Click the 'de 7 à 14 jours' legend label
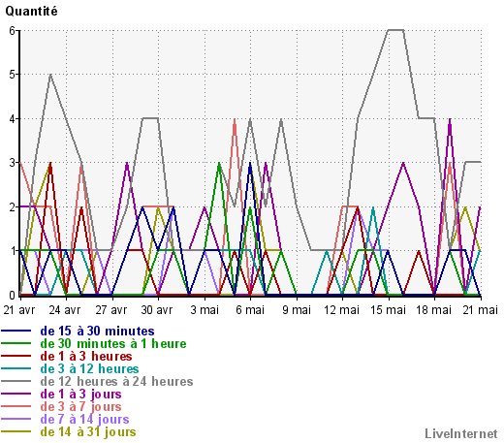The width and height of the screenshot is (504, 443). (84, 420)
